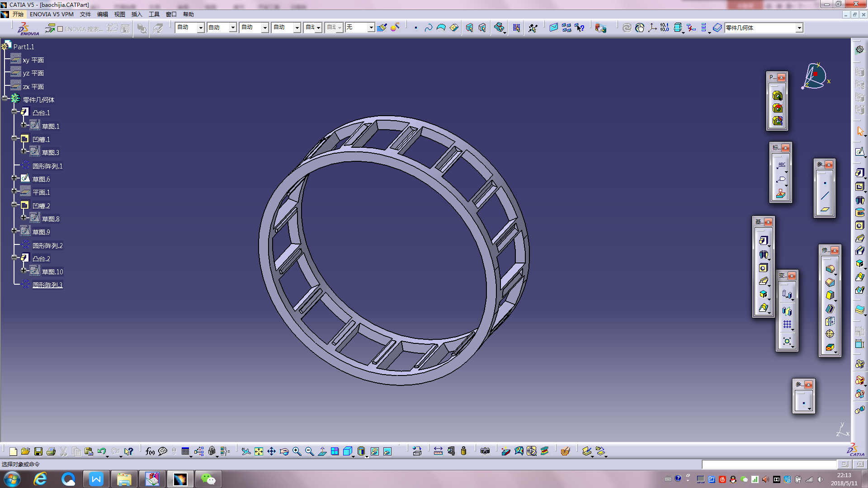Open the 插入 menu
The width and height of the screenshot is (868, 488).
pyautogui.click(x=137, y=14)
